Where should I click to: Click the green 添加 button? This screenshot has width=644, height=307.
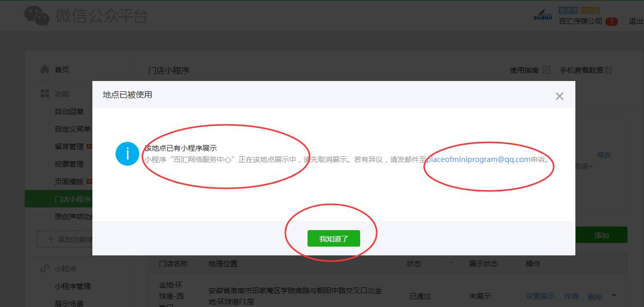pyautogui.click(x=601, y=235)
